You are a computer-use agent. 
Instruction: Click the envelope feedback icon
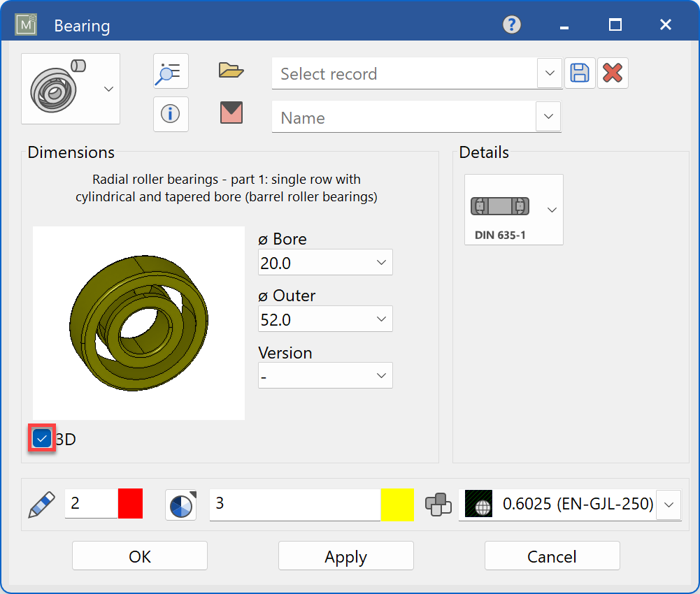[x=231, y=113]
